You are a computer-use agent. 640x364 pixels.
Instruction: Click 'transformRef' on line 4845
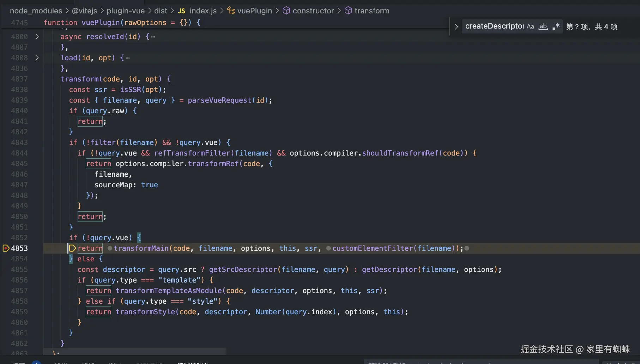click(213, 164)
